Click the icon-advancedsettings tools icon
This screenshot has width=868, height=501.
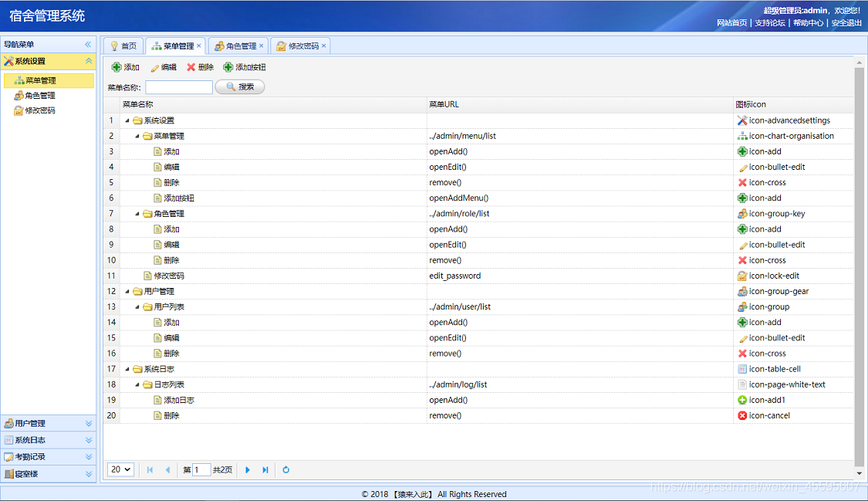[742, 120]
